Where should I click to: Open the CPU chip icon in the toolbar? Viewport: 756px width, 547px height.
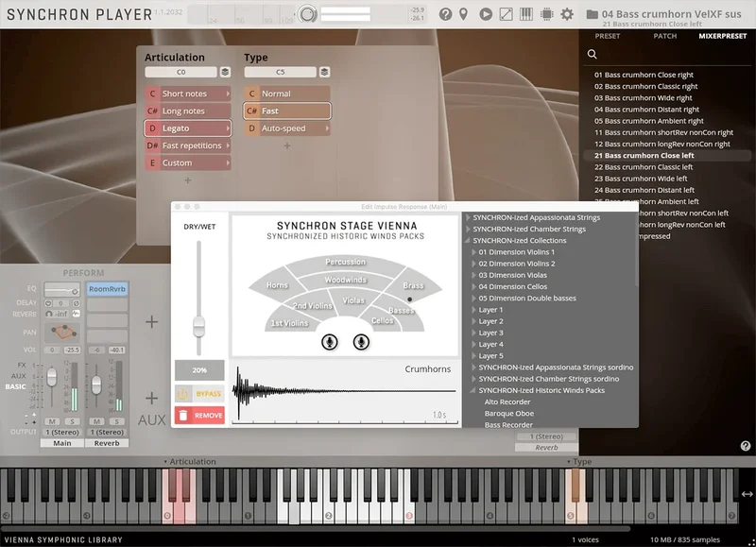coord(547,14)
